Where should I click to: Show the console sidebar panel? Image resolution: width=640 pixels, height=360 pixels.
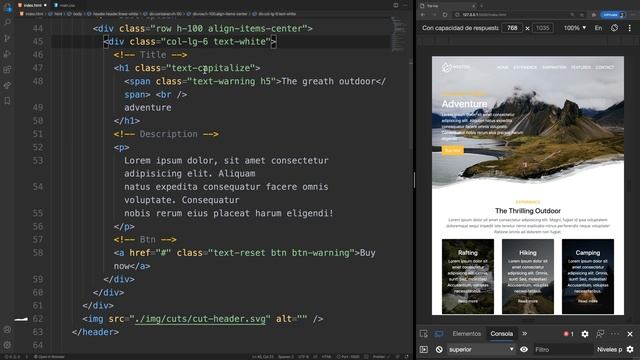pyautogui.click(x=424, y=349)
